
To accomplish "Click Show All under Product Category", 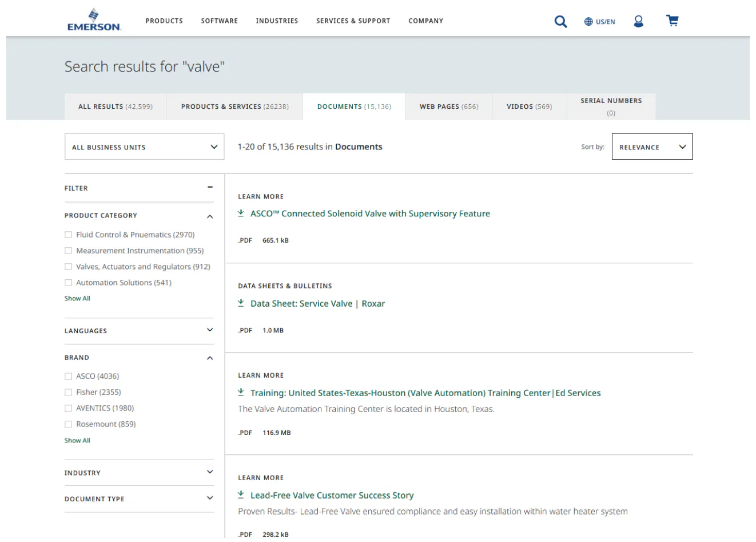I will coord(77,298).
